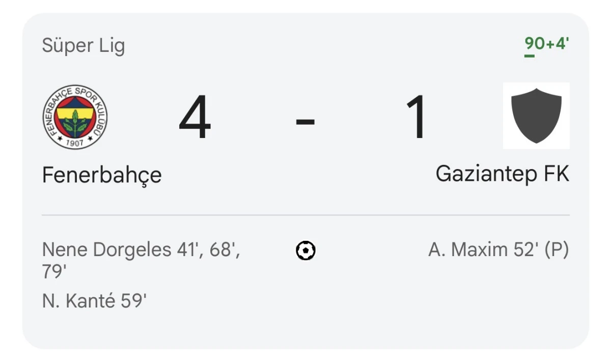611x364 pixels.
Task: Open the Süper Lig league label
Action: [x=84, y=46]
